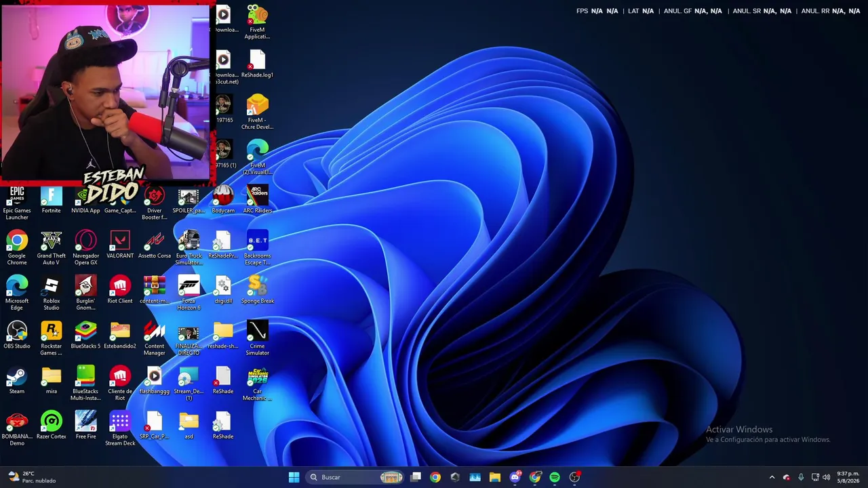868x488 pixels.
Task: Select the SPOILER_pa... video file
Action: pos(189,200)
